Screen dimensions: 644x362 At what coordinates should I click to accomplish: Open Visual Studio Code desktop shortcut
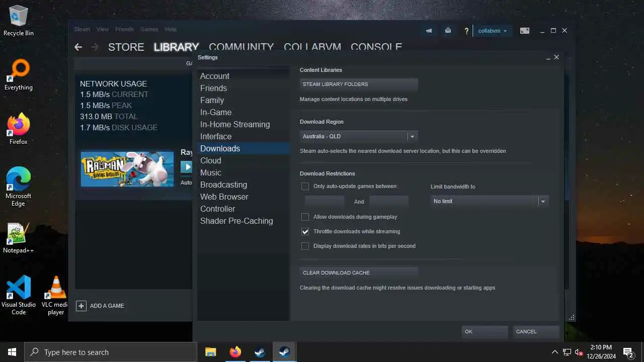tap(19, 296)
